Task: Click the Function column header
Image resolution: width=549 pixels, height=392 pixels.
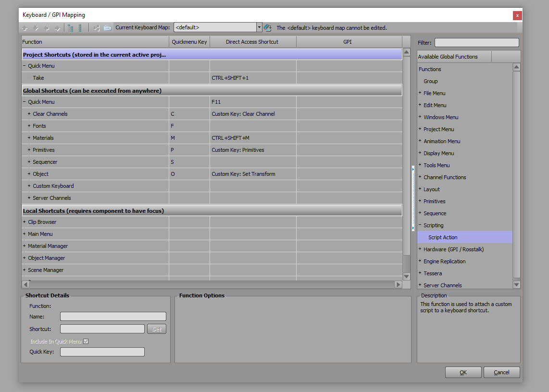Action: 95,42
